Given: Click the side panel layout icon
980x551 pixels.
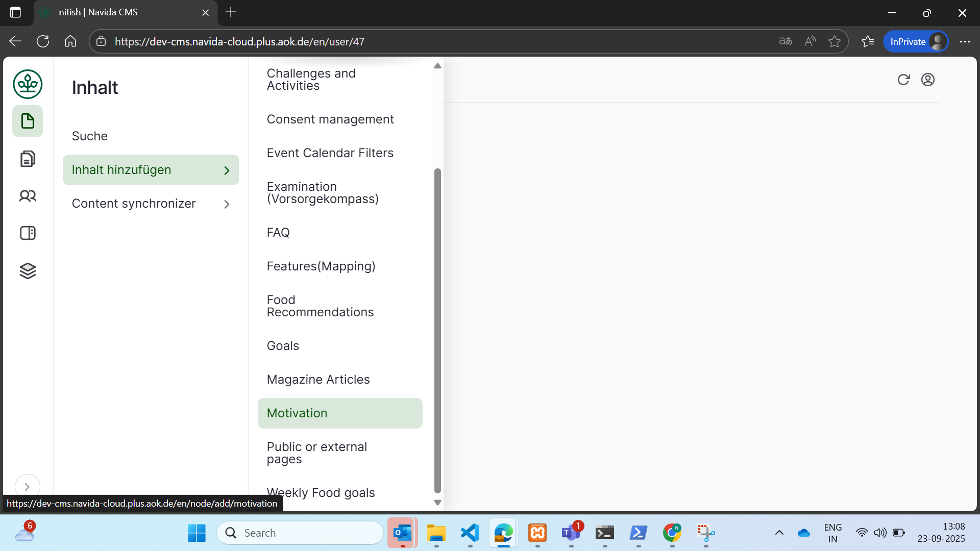Looking at the screenshot, I should tap(28, 233).
